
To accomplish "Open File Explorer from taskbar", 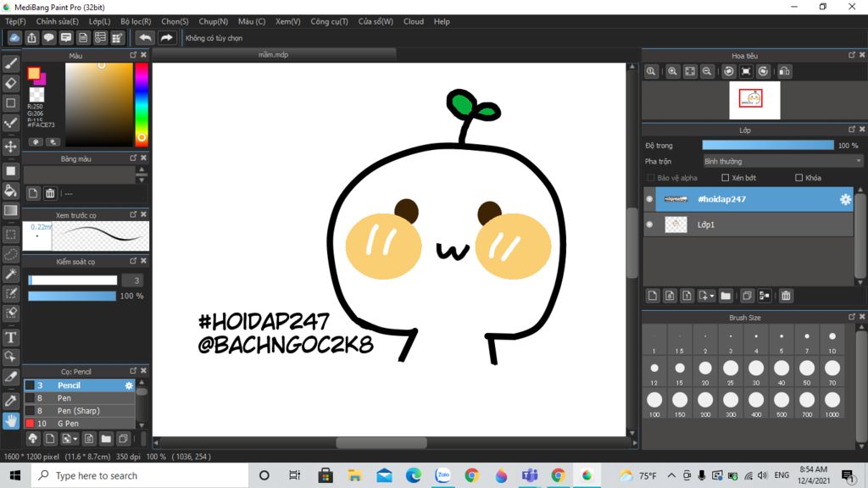I will 354,475.
